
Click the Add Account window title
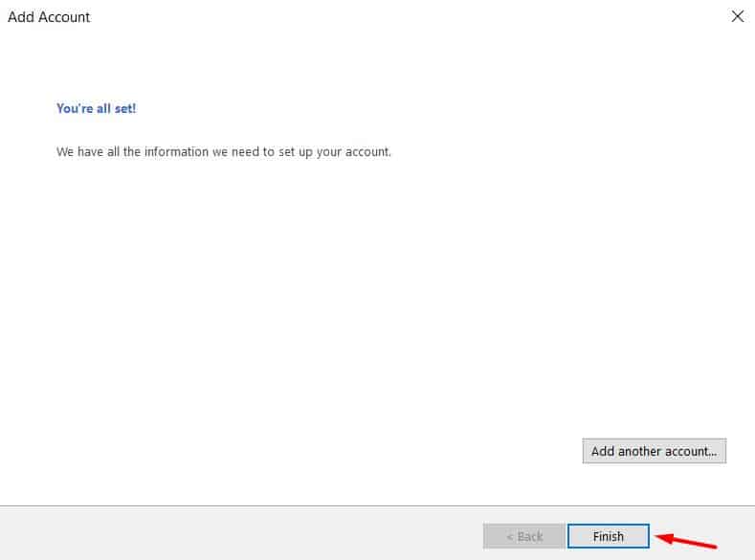point(49,17)
